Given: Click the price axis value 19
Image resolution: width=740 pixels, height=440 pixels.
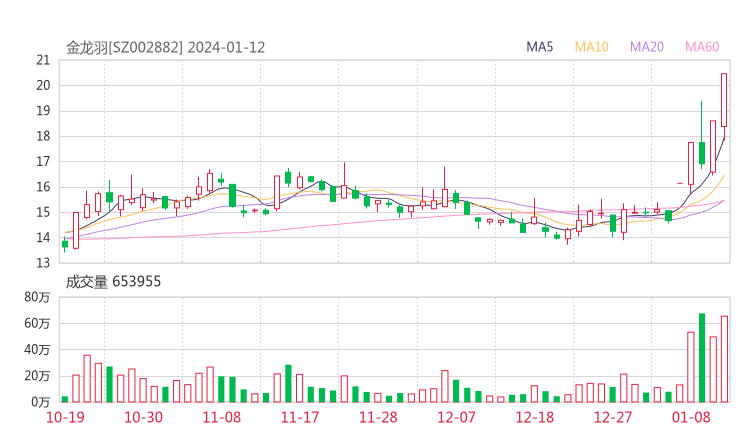Looking at the screenshot, I should (x=43, y=111).
